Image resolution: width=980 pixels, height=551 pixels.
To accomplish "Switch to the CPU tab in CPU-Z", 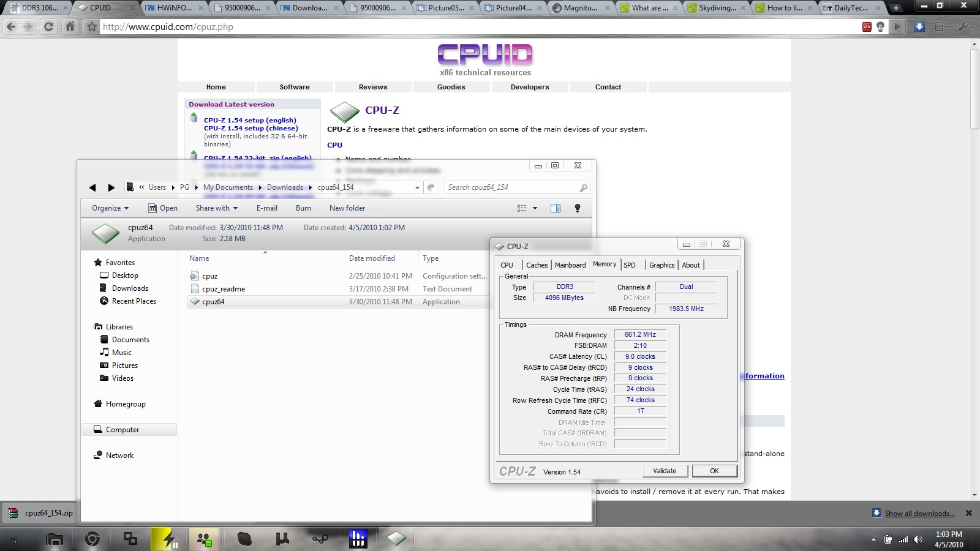I will [x=507, y=265].
